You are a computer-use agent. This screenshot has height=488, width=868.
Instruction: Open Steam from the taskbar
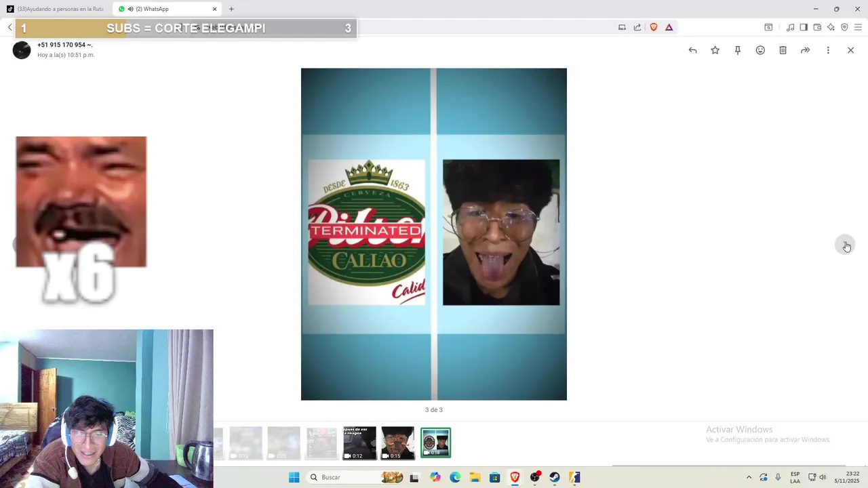[555, 477]
